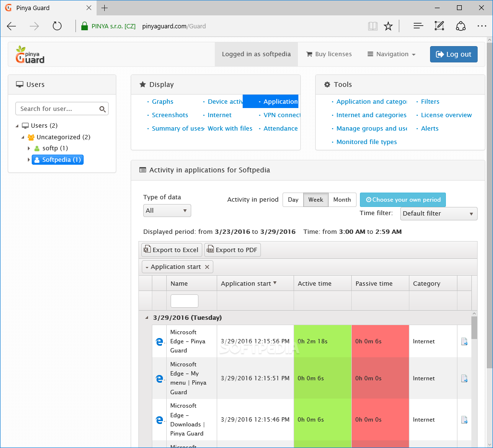The width and height of the screenshot is (493, 448).
Task: Click Edge icon in the My menu row
Action: [160, 378]
